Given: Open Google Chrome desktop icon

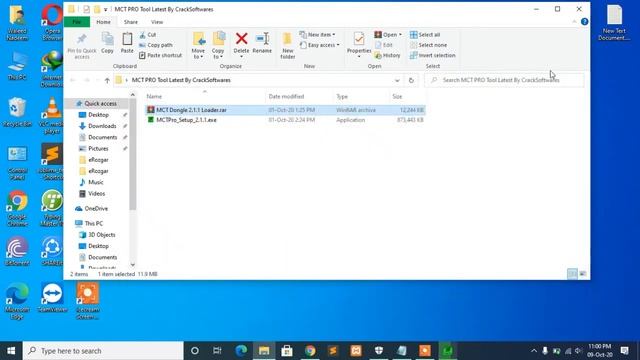Looking at the screenshot, I should click(17, 208).
